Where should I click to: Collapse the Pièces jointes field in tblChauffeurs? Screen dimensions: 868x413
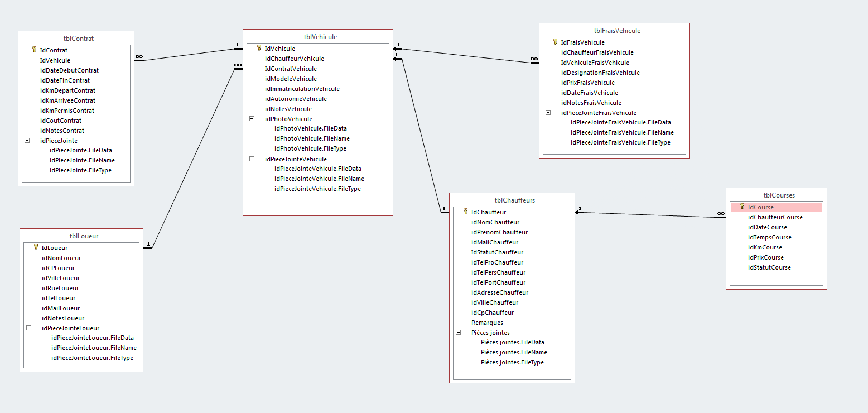pyautogui.click(x=458, y=332)
